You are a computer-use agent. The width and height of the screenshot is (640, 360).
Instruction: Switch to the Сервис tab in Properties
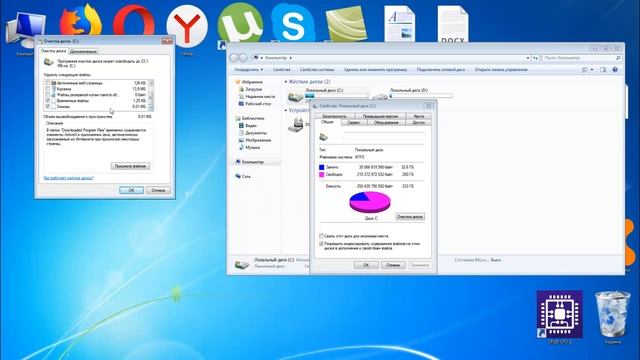[353, 122]
